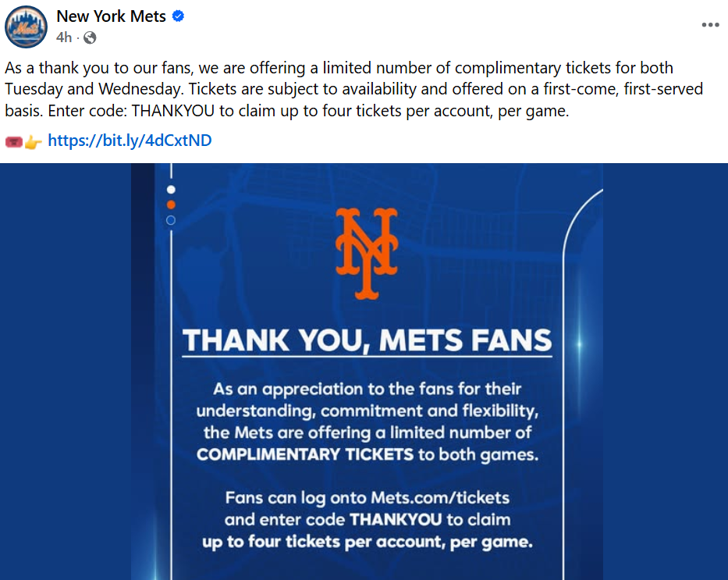Open the New York Mets page name link
The height and width of the screenshot is (580, 728).
point(112,16)
